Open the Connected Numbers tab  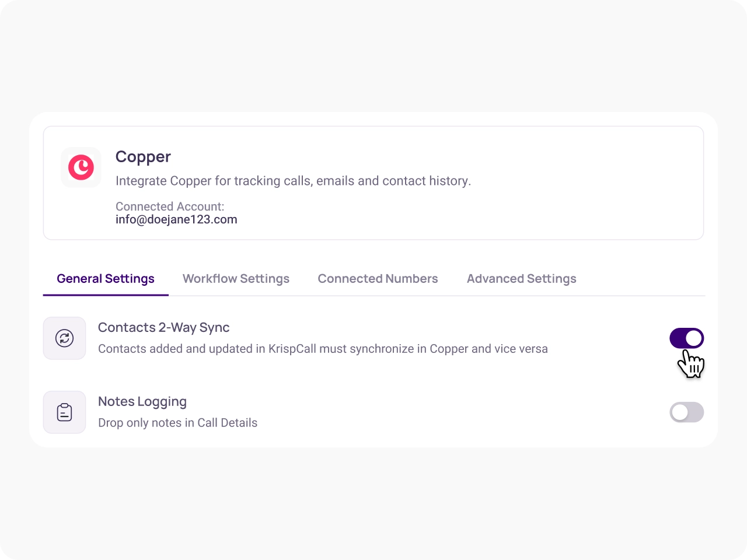pos(378,279)
